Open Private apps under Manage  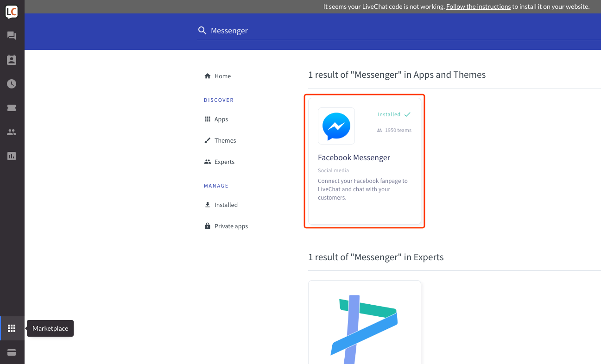pos(231,226)
